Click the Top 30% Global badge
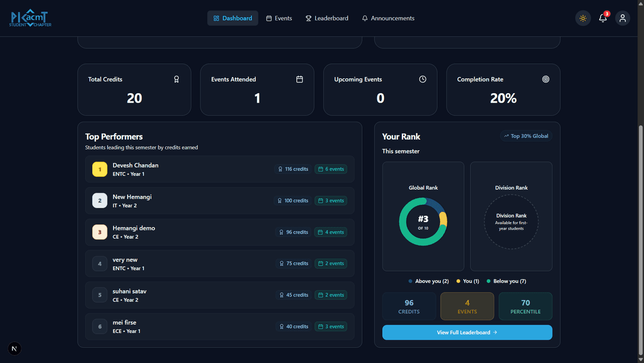 coord(526,136)
